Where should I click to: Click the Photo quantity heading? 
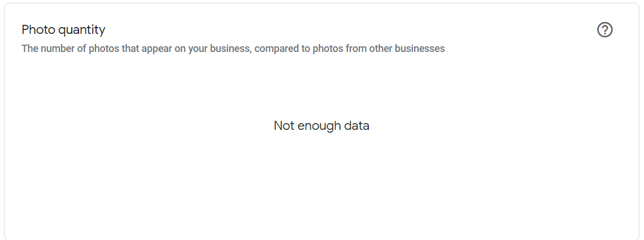click(x=63, y=30)
